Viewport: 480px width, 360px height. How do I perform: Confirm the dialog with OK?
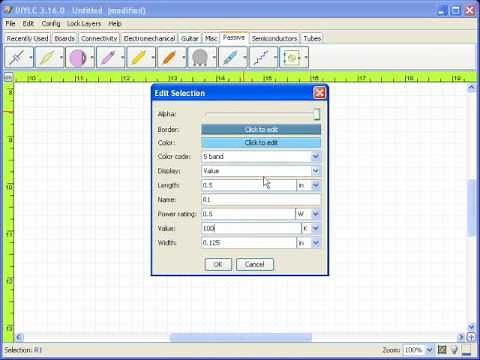click(x=218, y=264)
